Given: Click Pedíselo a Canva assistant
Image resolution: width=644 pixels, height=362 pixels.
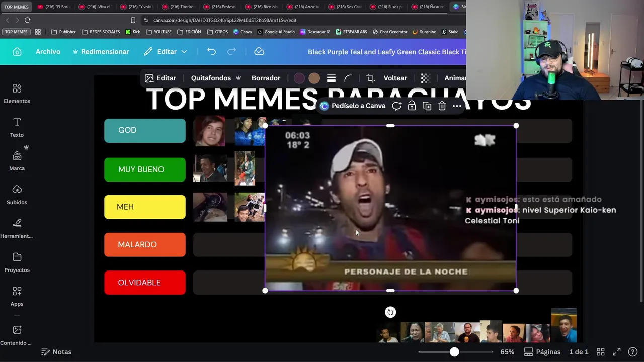Looking at the screenshot, I should (x=352, y=106).
